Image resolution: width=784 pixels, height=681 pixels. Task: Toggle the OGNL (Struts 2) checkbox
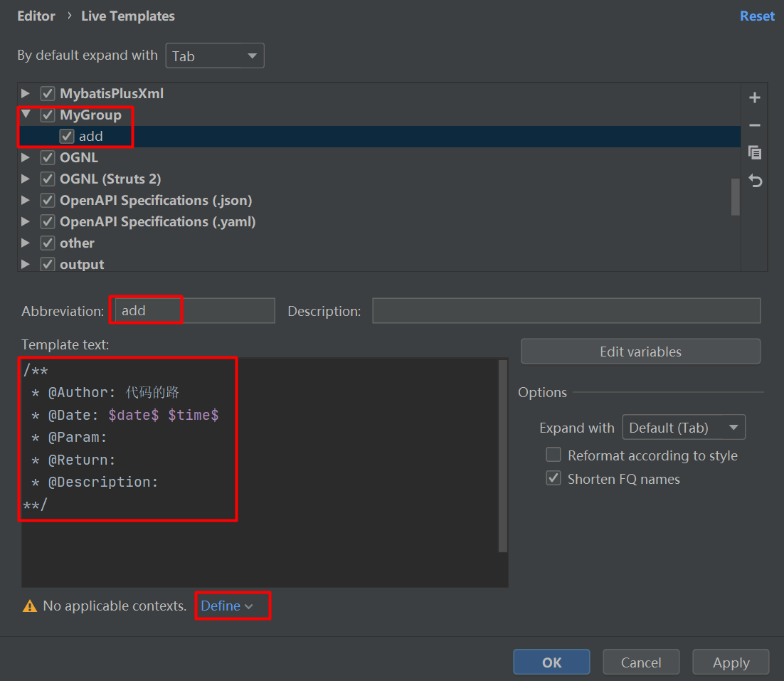[48, 179]
